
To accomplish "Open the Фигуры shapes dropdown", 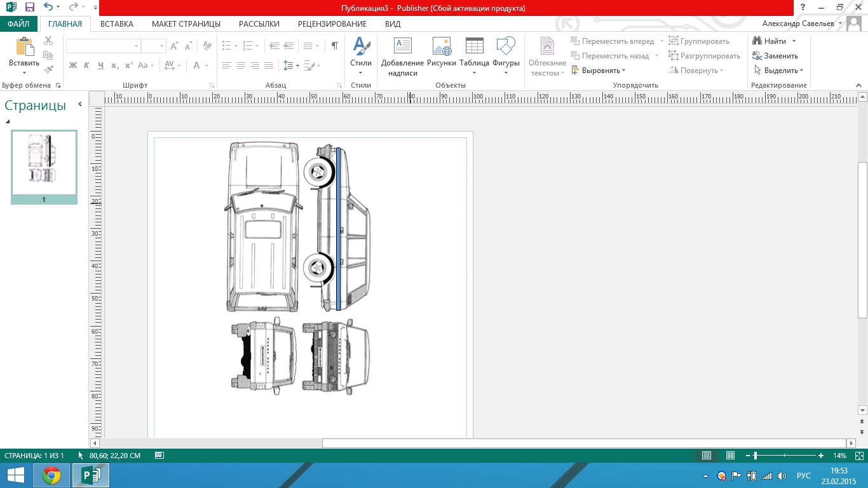I will (x=506, y=57).
